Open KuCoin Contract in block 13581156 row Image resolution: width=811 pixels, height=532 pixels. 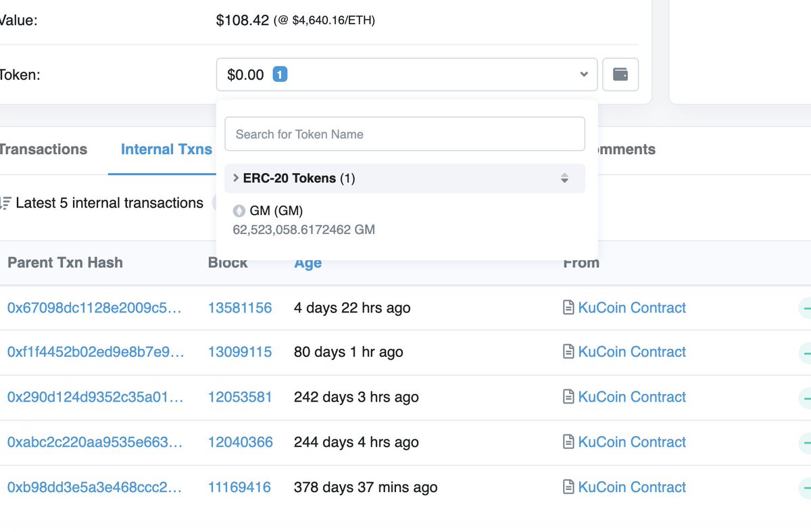point(632,308)
